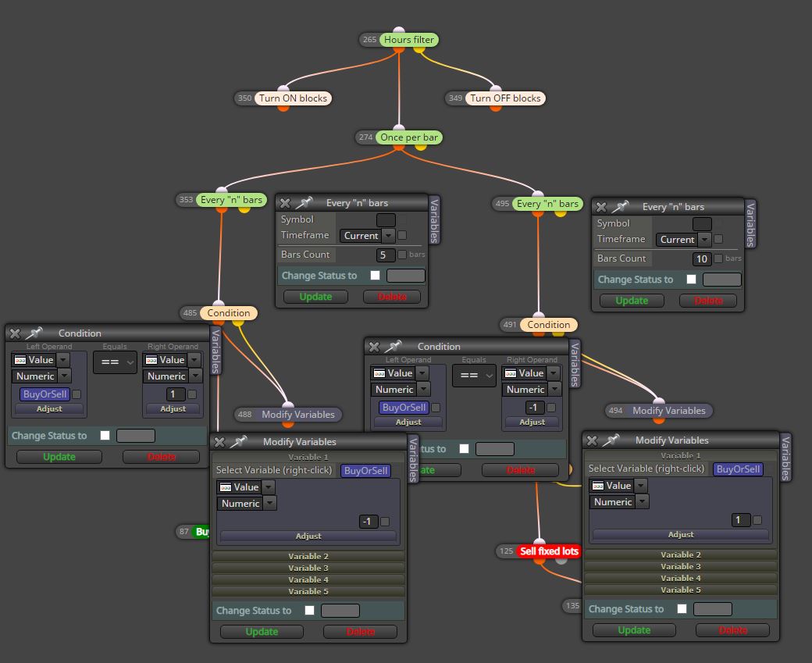
Task: Pin the Modify Variables panel with value 1
Action: 611,440
